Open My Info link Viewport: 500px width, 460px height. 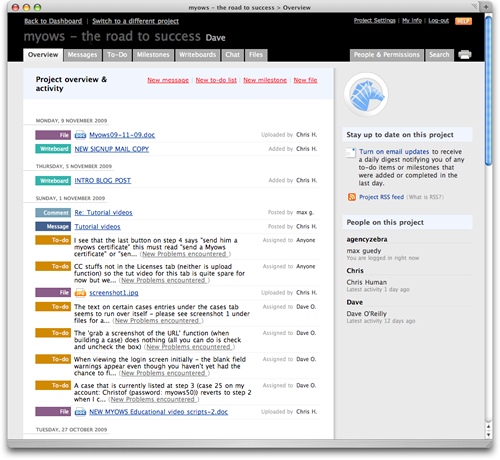[412, 21]
